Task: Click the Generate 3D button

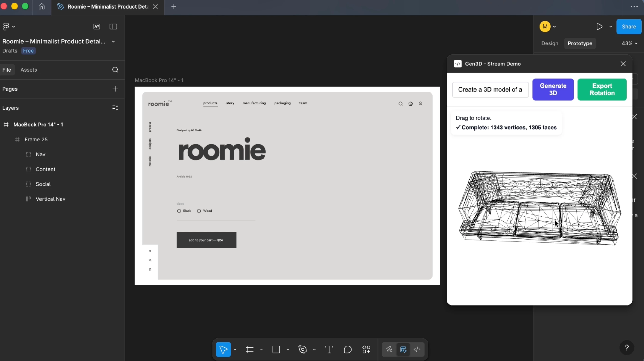Action: (x=553, y=89)
